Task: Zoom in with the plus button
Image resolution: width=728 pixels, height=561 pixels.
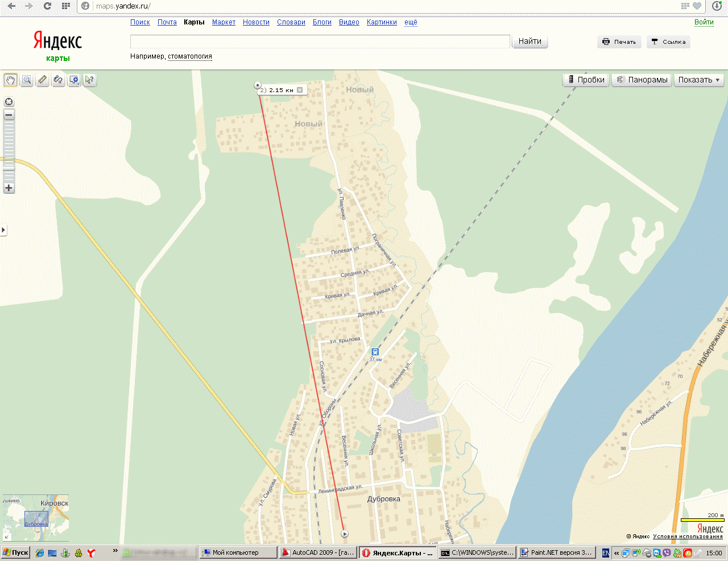Action: coord(9,188)
